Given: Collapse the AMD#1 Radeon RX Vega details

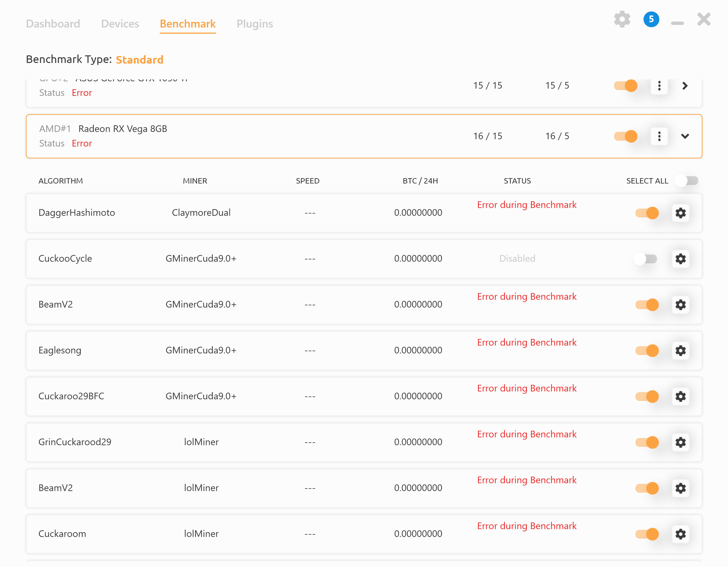Looking at the screenshot, I should (x=685, y=136).
